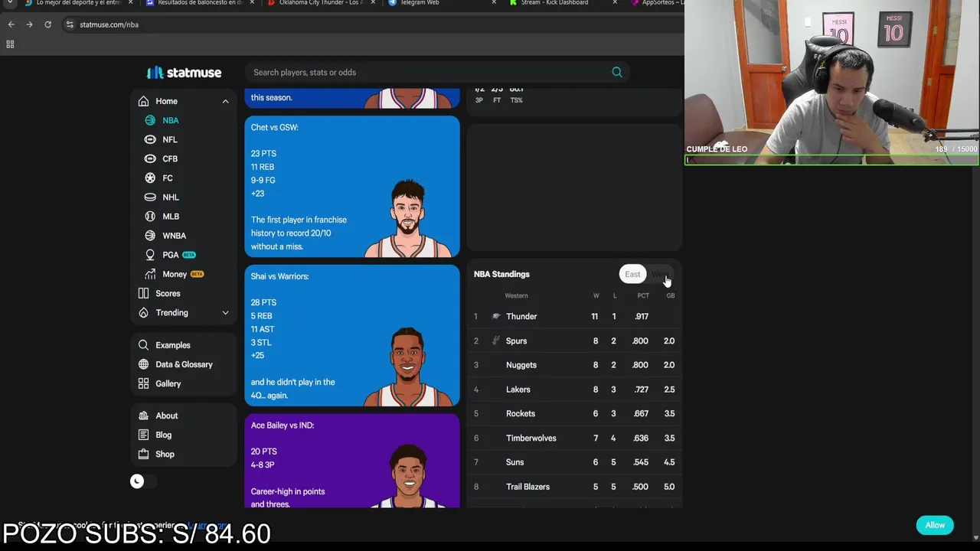Open the Shop page
980x551 pixels.
click(x=165, y=454)
